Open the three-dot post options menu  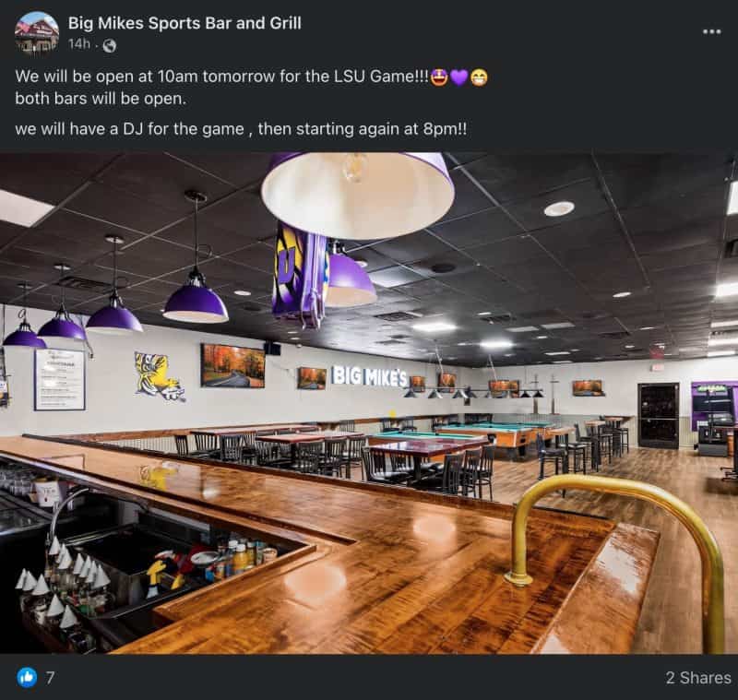pyautogui.click(x=711, y=31)
